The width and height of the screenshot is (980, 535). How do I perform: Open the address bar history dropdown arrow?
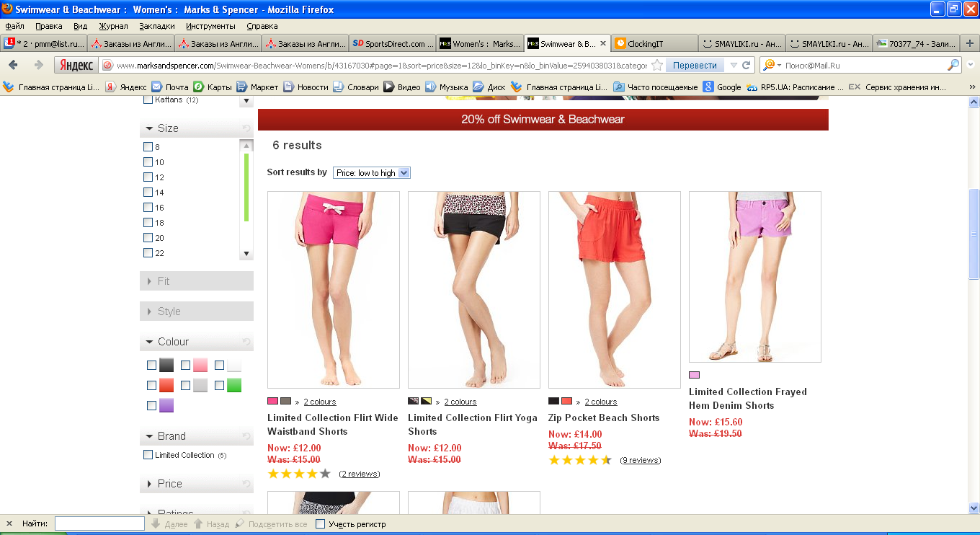(x=734, y=65)
